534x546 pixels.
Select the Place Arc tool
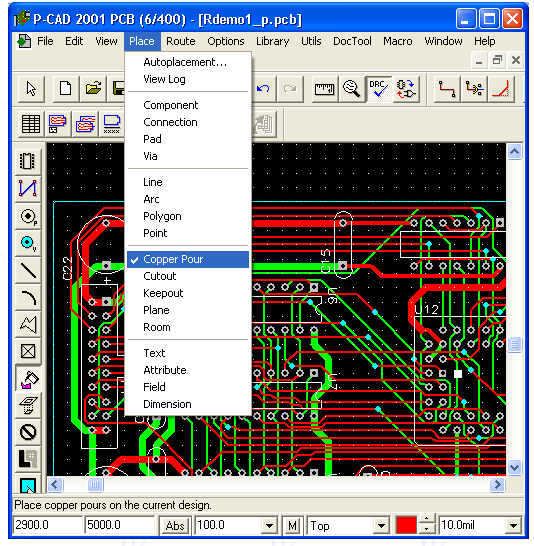[x=28, y=297]
